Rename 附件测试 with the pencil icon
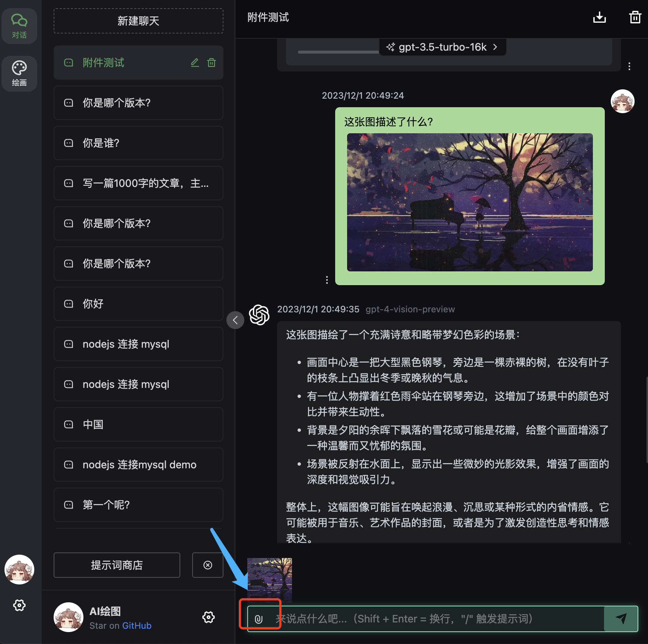 pyautogui.click(x=195, y=63)
